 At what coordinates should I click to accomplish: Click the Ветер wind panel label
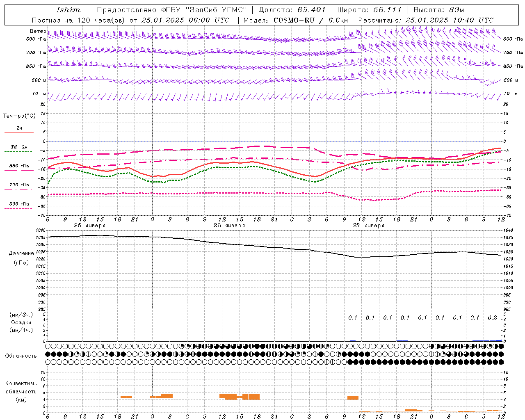[38, 31]
